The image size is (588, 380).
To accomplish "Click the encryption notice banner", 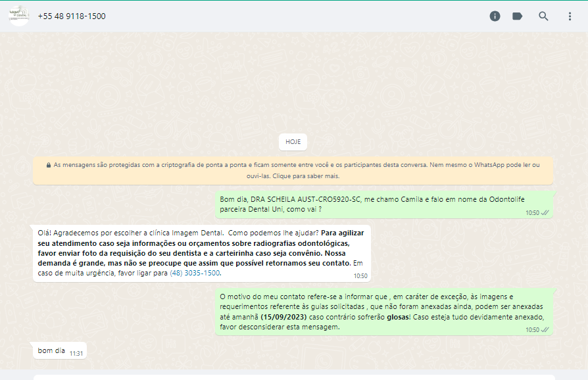I will pos(293,170).
